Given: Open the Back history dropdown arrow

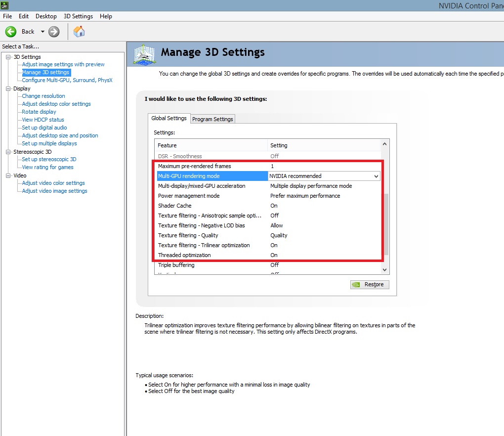Looking at the screenshot, I should 42,32.
